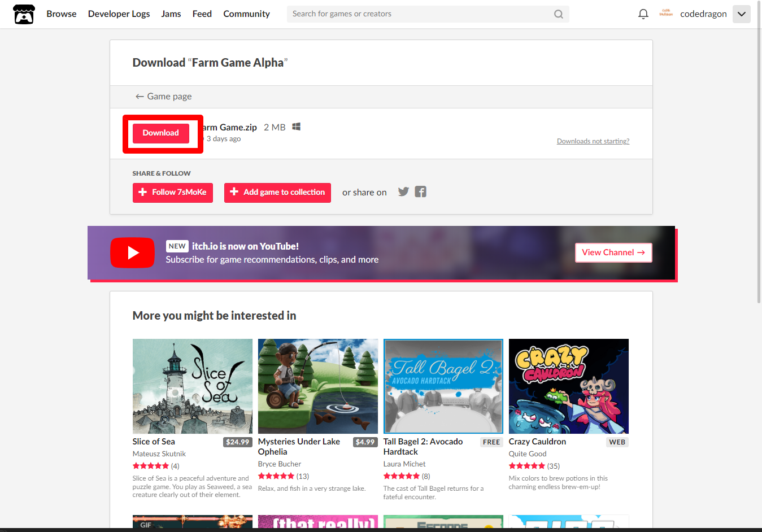Open author Bryce Bucher
This screenshot has height=532, width=762.
pyautogui.click(x=280, y=464)
